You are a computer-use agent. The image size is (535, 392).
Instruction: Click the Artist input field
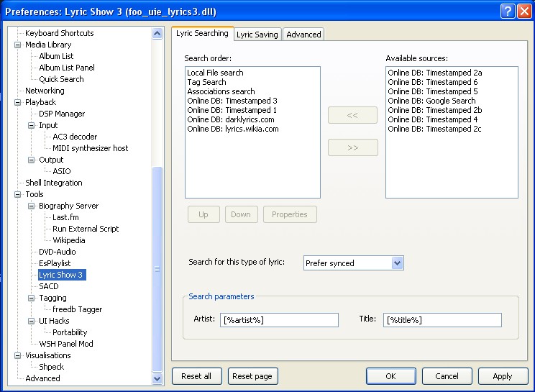click(279, 320)
